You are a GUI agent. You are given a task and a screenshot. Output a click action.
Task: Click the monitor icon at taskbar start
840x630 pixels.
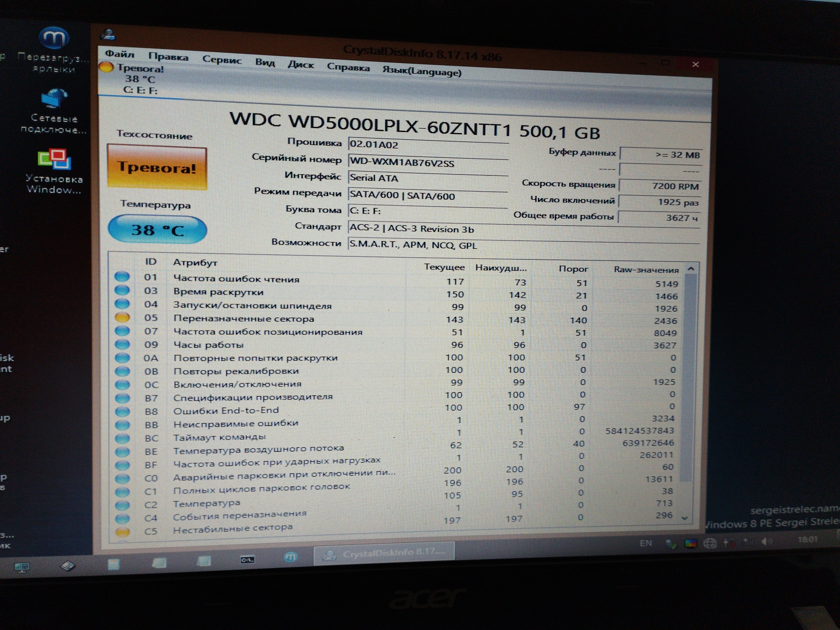coord(22,567)
